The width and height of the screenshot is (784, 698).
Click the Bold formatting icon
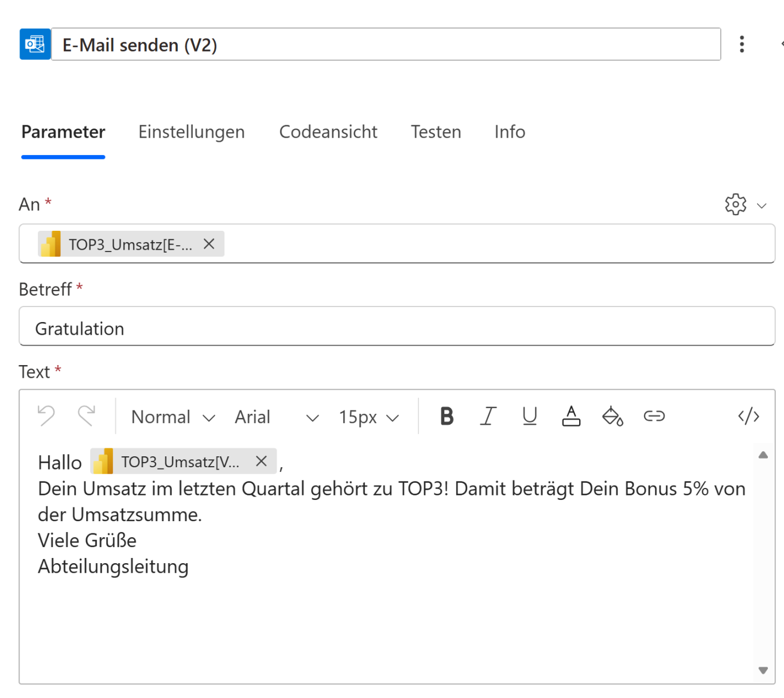[447, 416]
